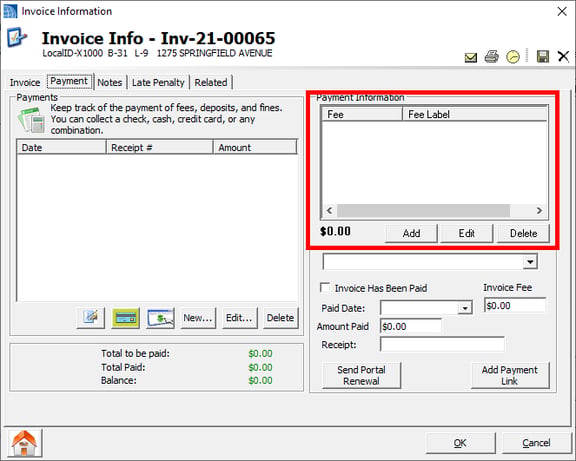This screenshot has width=576, height=461.
Task: Click the Invoice Fee input field
Action: point(515,306)
